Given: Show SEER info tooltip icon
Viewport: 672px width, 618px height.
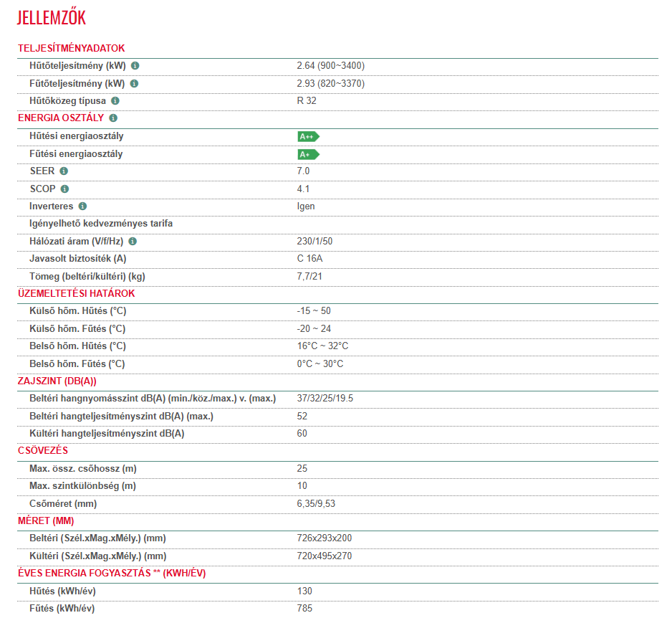Looking at the screenshot, I should (x=64, y=171).
